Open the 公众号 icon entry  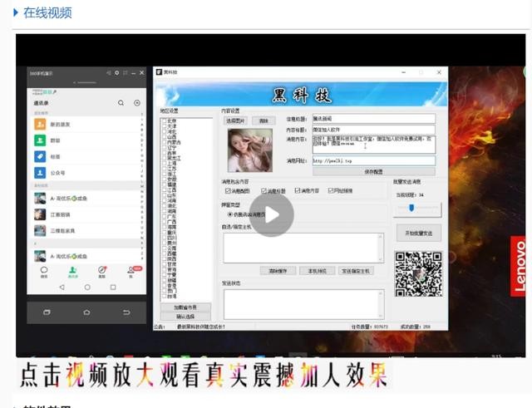coord(40,174)
